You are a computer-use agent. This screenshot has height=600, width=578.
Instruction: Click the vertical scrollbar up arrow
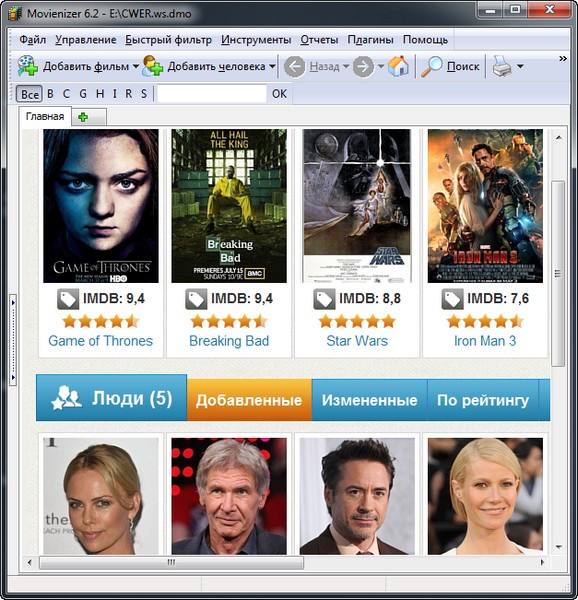(558, 137)
